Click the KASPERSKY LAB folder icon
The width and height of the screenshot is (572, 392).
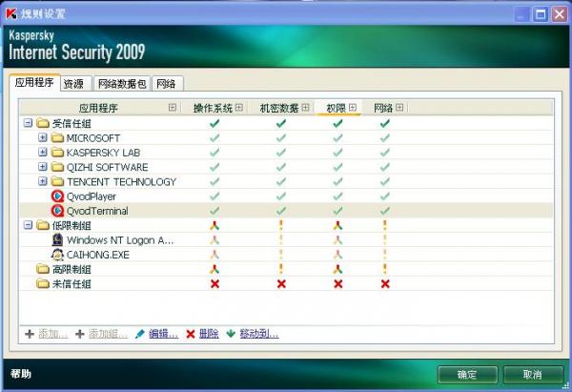[57, 153]
